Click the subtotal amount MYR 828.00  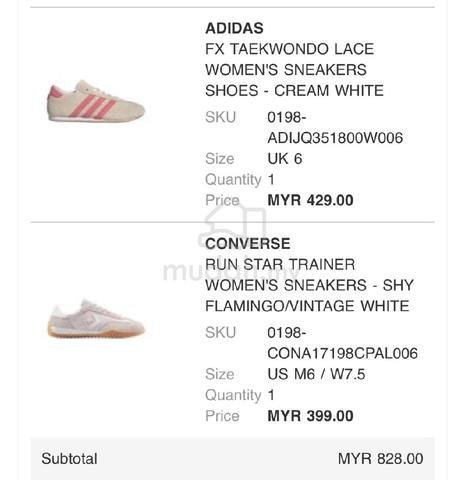pos(380,459)
